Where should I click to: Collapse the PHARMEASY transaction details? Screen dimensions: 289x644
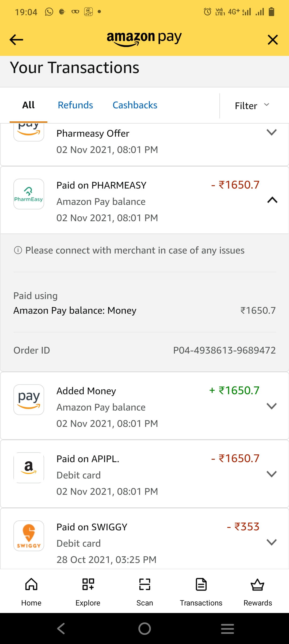click(x=272, y=200)
